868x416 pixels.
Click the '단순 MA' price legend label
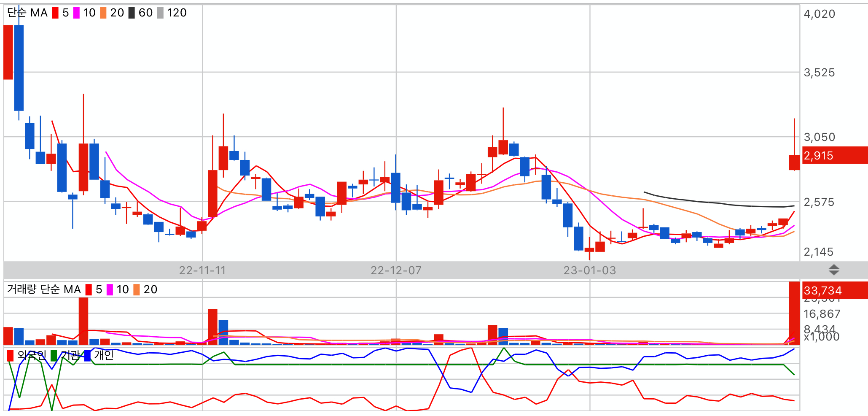[x=27, y=13]
